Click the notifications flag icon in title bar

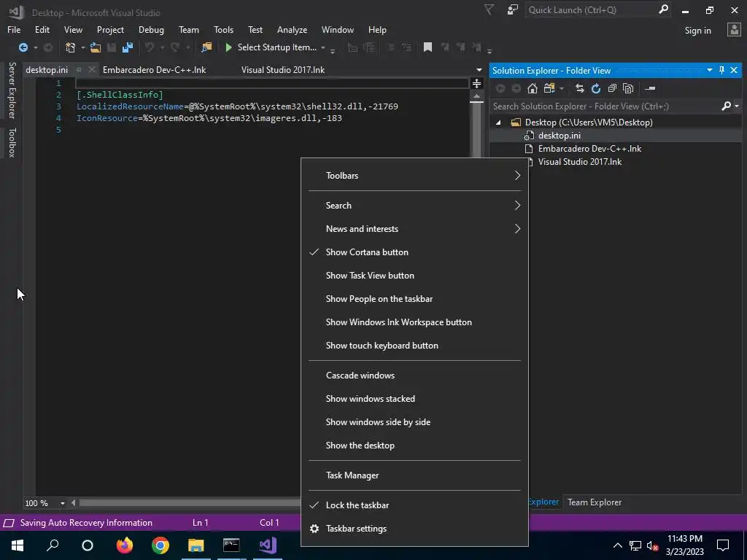[489, 9]
